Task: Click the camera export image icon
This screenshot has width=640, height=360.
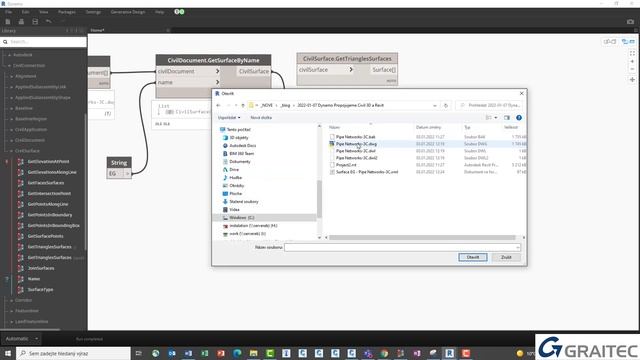Action: click(630, 22)
